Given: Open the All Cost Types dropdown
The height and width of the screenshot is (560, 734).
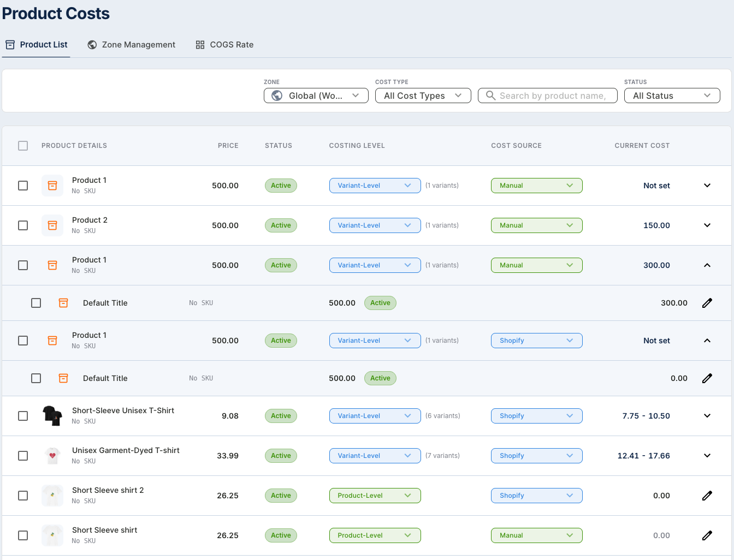Looking at the screenshot, I should [x=423, y=96].
